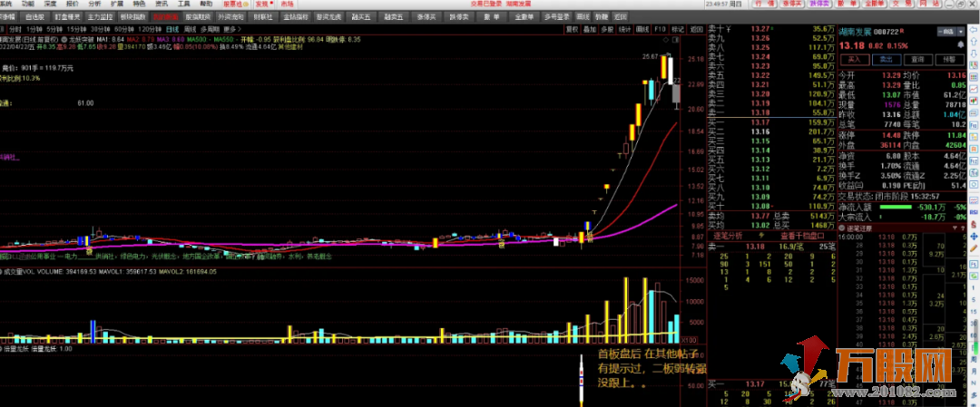
Task: Open the 资讯 menu
Action: (161, 4)
